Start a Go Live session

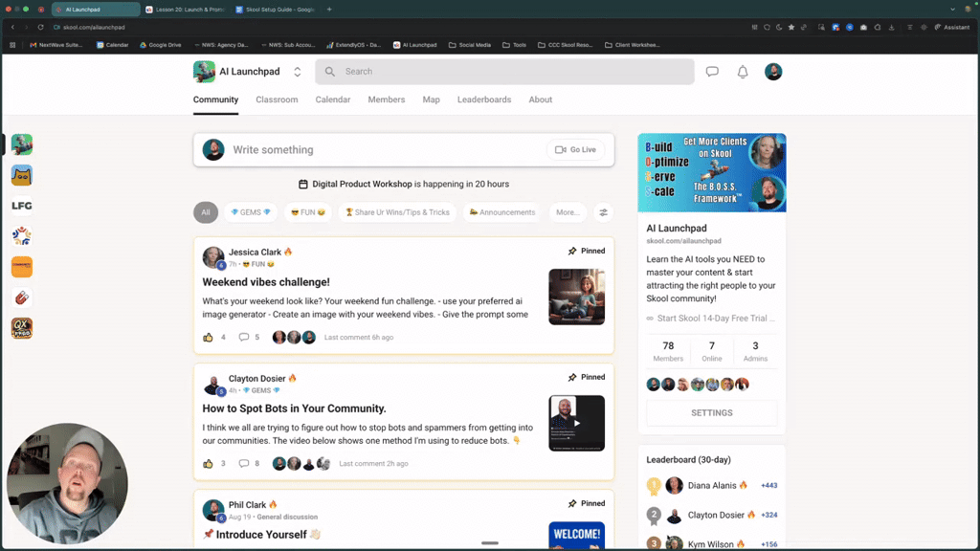pos(575,150)
